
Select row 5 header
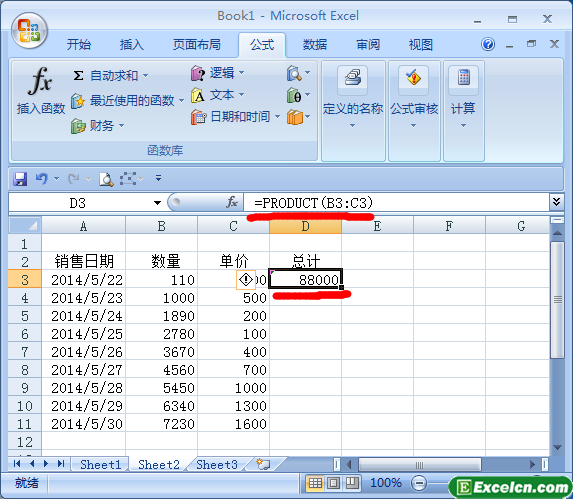[24, 316]
